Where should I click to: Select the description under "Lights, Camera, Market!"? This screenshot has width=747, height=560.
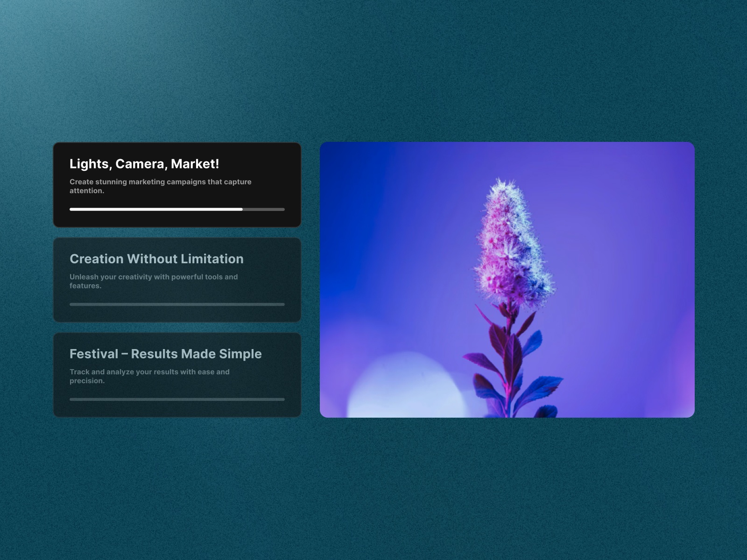(x=160, y=186)
